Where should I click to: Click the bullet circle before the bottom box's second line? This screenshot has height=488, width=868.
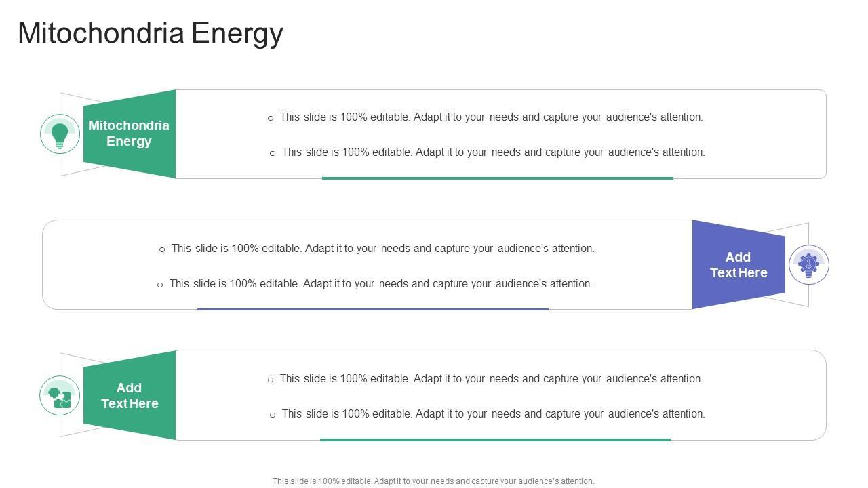[x=273, y=415]
